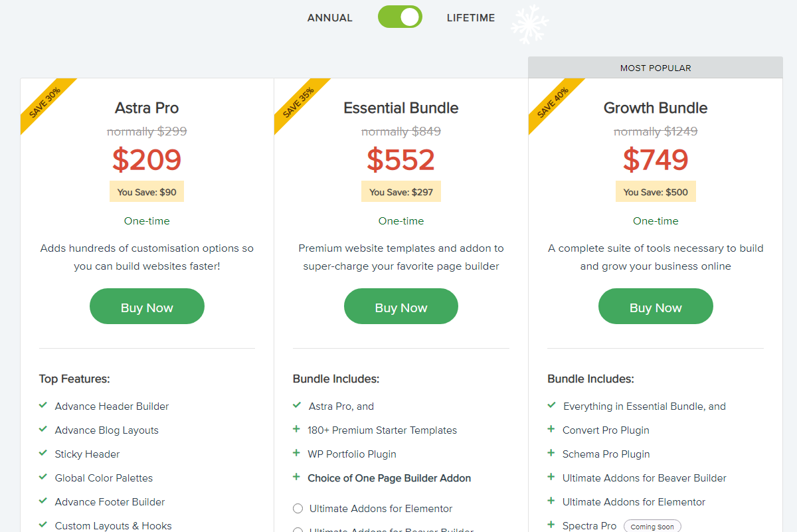Screen dimensions: 797x532
Task: Click the You Save: $500 badge
Action: (656, 192)
